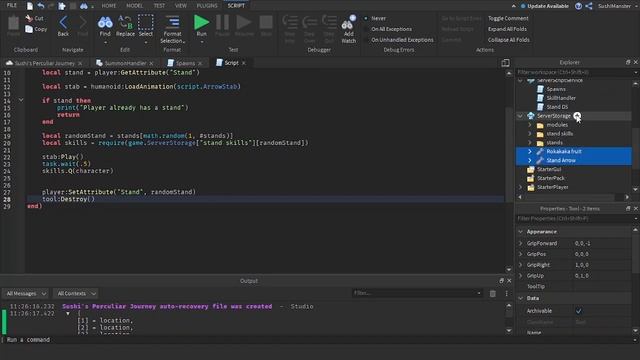640x360 pixels.
Task: Switch to the VIEW ribbon tab
Action: pyautogui.click(x=181, y=6)
